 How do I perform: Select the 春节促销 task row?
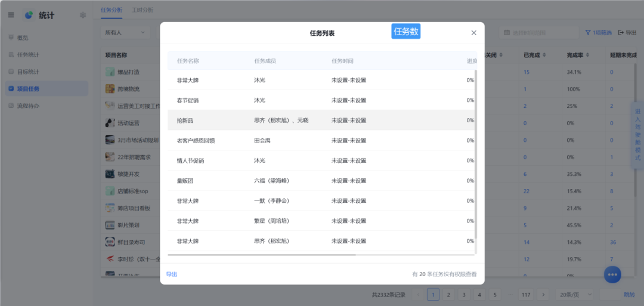(321, 100)
